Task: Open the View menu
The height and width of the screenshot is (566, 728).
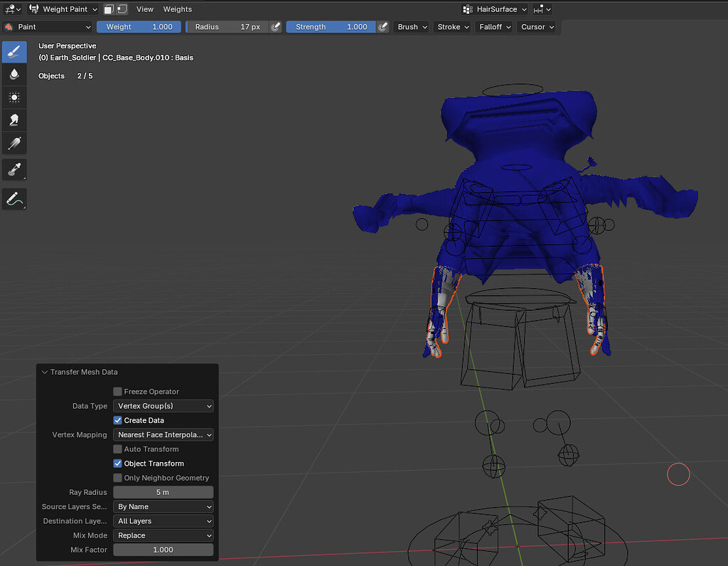Action: (x=145, y=9)
